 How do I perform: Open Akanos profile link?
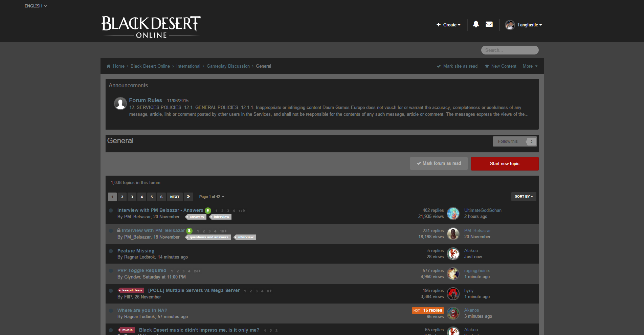[x=471, y=310]
